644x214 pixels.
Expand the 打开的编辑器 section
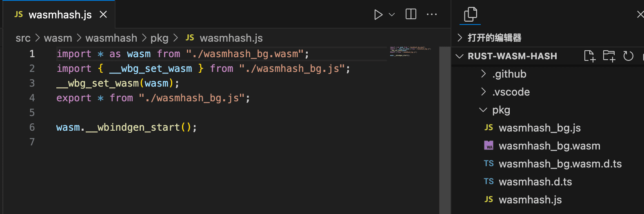[x=547, y=38]
